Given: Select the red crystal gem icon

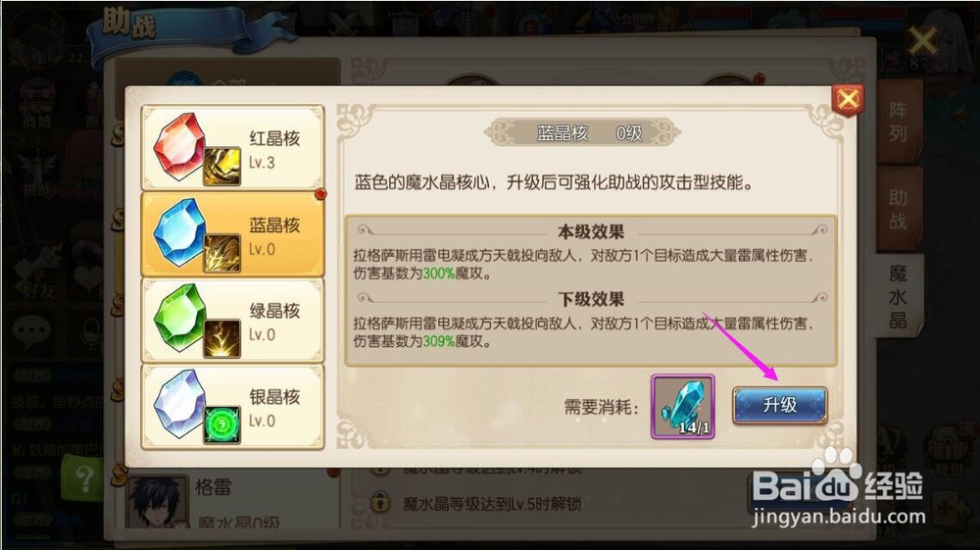Looking at the screenshot, I should [x=178, y=146].
